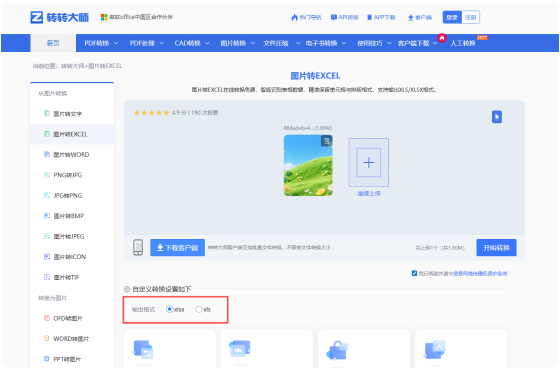Expand the arrow next to 图片转换
The width and height of the screenshot is (560, 369).
252,43
